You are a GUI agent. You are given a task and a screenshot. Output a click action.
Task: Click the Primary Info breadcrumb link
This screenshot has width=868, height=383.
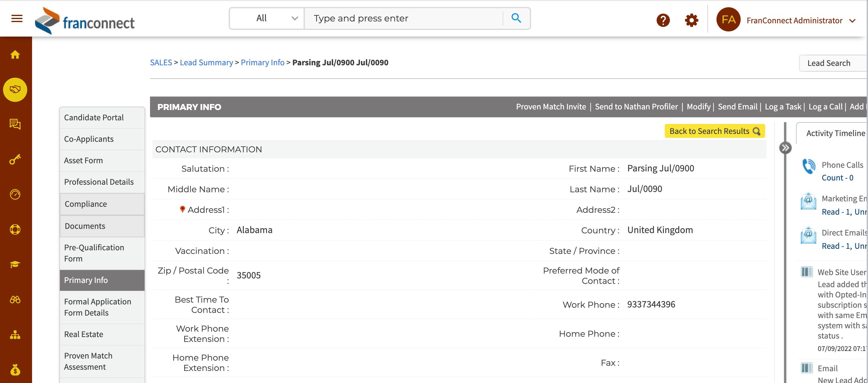click(263, 63)
